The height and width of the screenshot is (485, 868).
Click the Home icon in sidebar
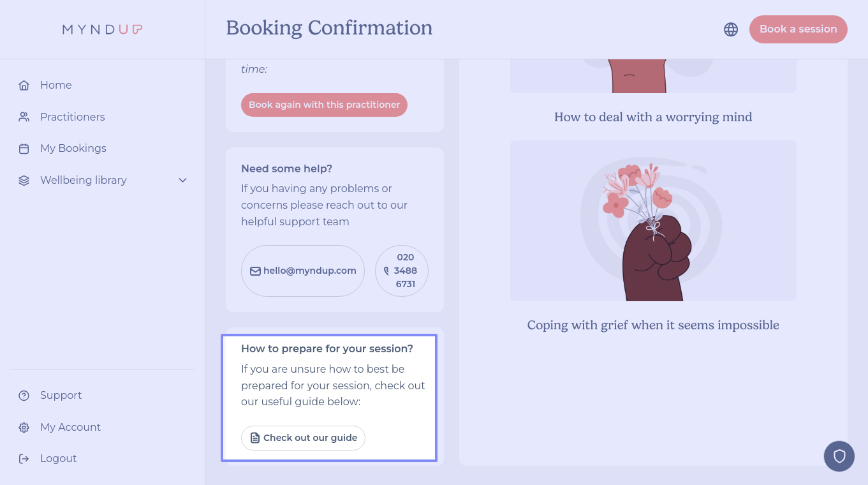pyautogui.click(x=24, y=86)
